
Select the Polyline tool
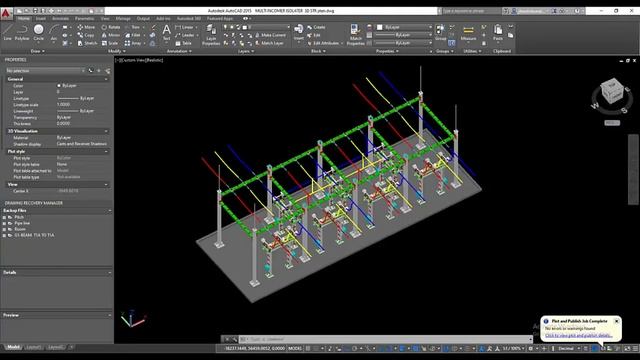(x=22, y=32)
